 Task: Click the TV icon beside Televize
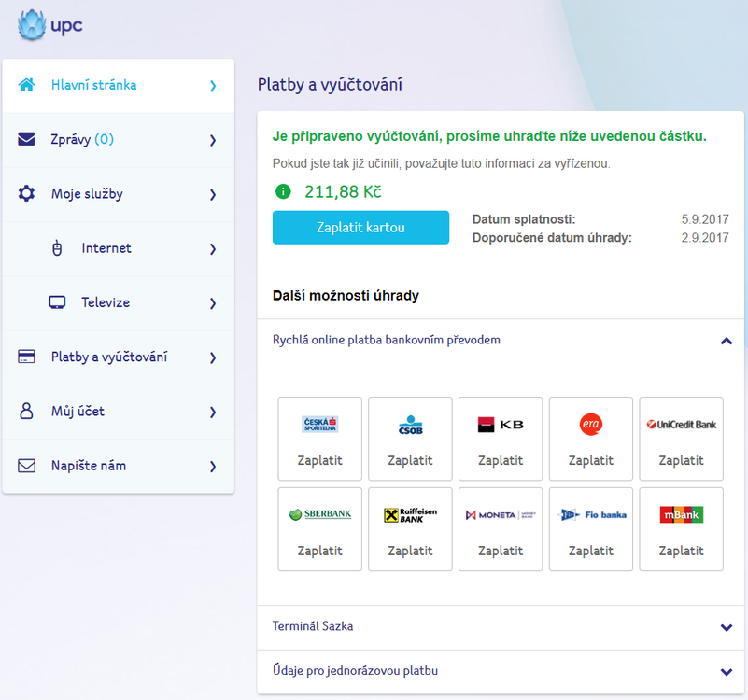point(57,302)
